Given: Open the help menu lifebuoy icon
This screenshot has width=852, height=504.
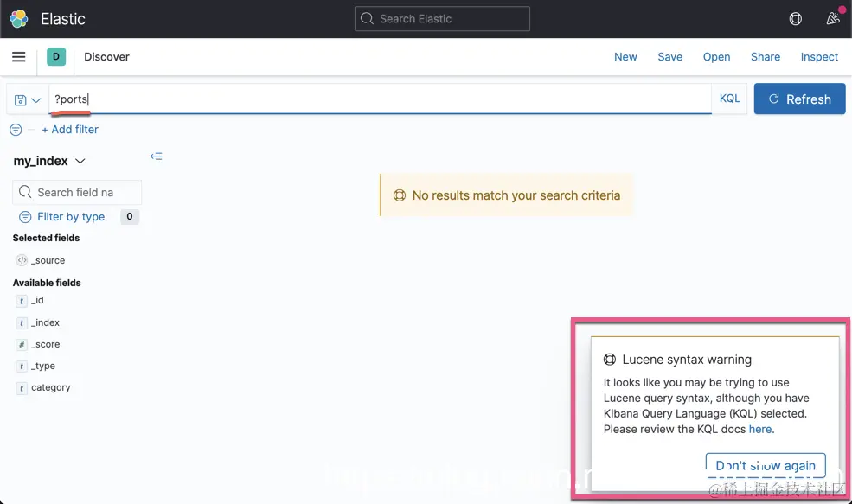Looking at the screenshot, I should coord(795,19).
